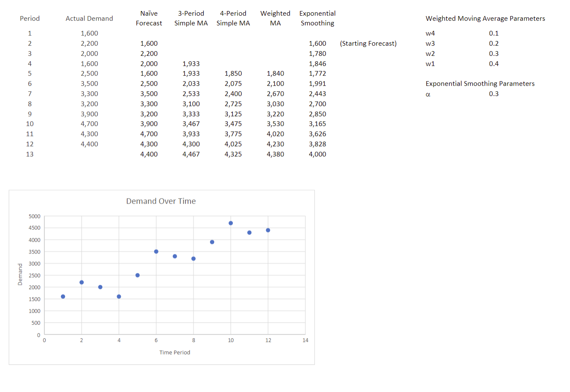Click the w4 weight value 0.1
The width and height of the screenshot is (570, 392).
point(494,33)
